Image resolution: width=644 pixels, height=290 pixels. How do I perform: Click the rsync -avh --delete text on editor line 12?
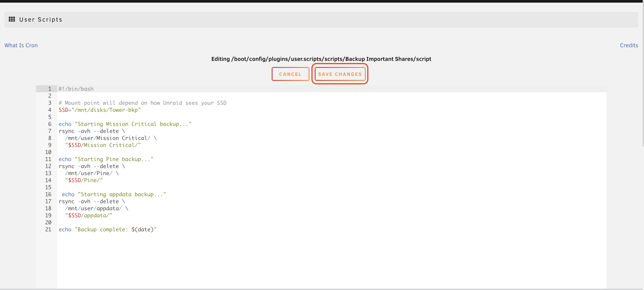pyautogui.click(x=92, y=166)
